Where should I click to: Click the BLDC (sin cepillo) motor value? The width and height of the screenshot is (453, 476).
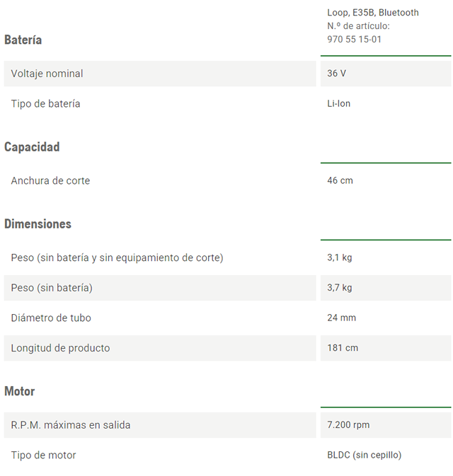[x=364, y=455]
